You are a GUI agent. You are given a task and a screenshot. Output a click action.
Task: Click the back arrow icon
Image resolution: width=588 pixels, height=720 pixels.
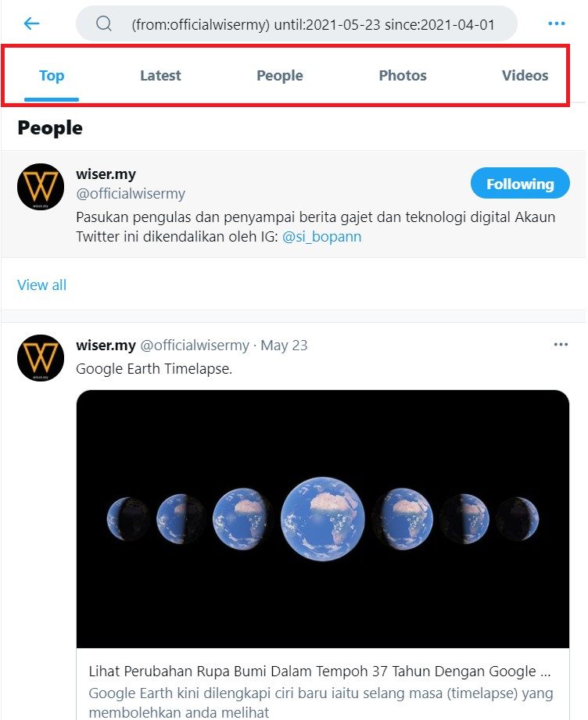tap(31, 23)
